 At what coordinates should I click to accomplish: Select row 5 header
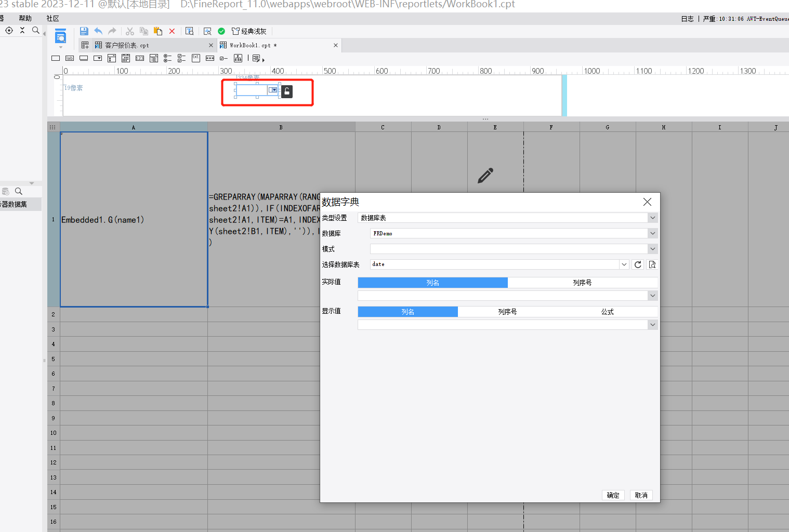pos(53,359)
